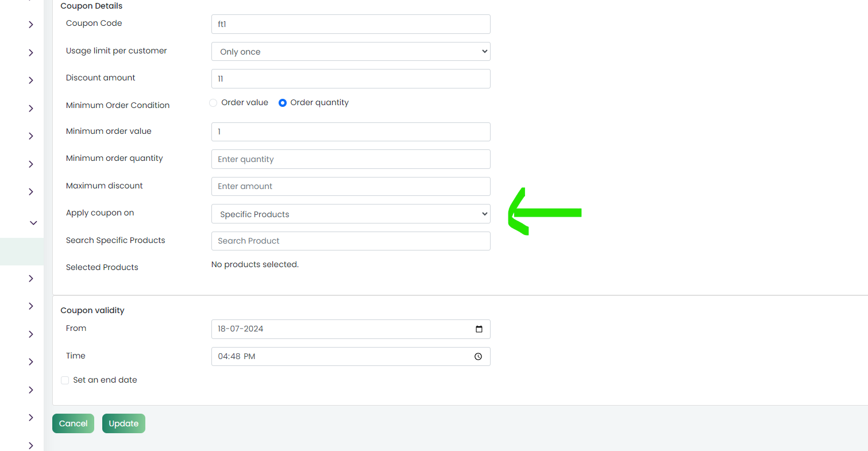Expand sidebar chevron level with Coupon Code row
This screenshot has width=868, height=451.
click(x=31, y=25)
